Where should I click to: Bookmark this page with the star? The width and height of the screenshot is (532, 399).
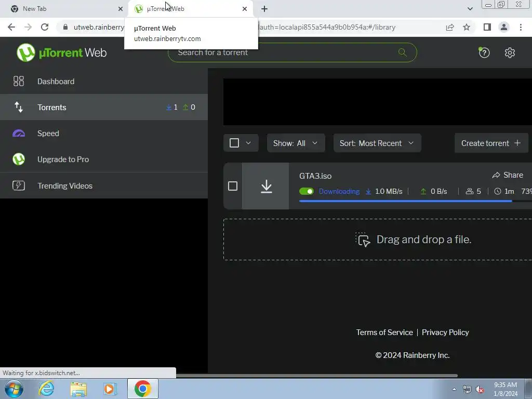coord(467,27)
